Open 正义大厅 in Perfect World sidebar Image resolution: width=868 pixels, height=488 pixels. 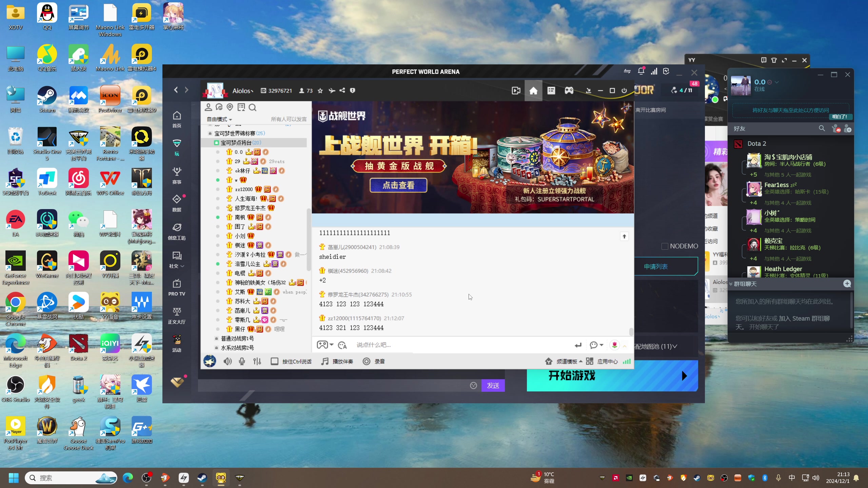pyautogui.click(x=177, y=316)
